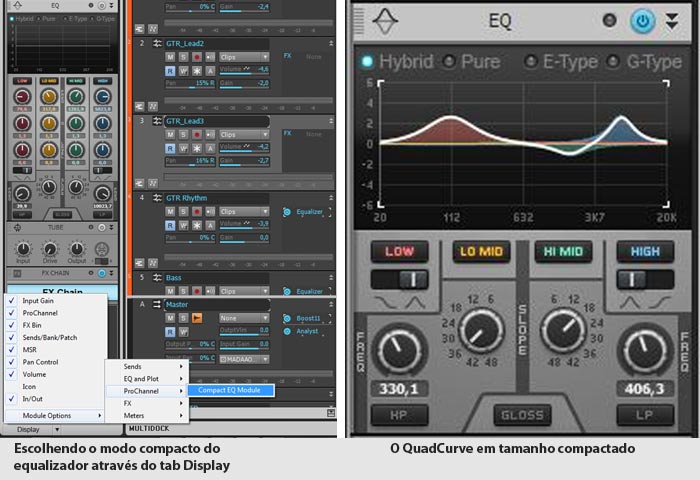Turn off the large EQ power button

pos(642,21)
